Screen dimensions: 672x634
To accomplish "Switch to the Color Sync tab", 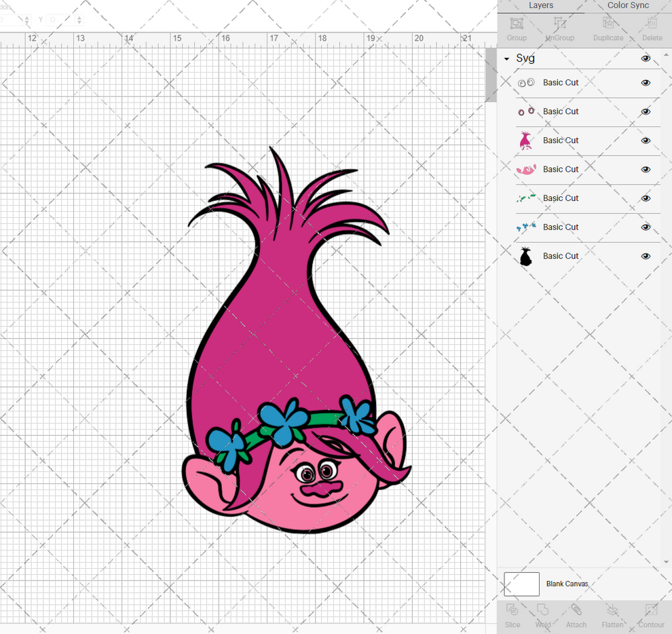I will pyautogui.click(x=627, y=5).
